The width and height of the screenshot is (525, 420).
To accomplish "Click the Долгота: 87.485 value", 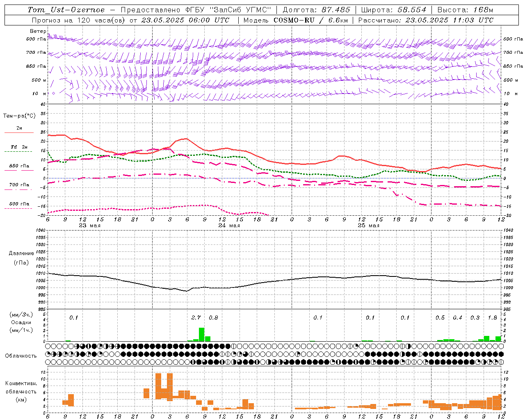I will tap(317, 10).
